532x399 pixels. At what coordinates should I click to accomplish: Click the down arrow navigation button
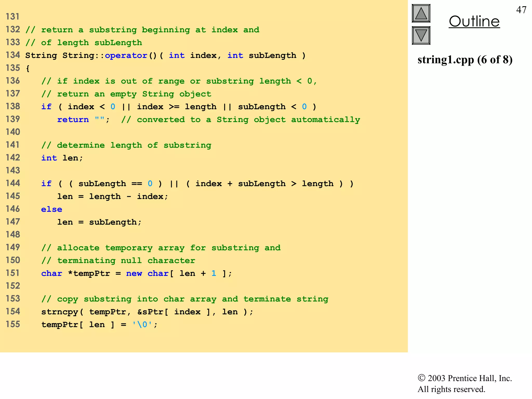tap(421, 35)
